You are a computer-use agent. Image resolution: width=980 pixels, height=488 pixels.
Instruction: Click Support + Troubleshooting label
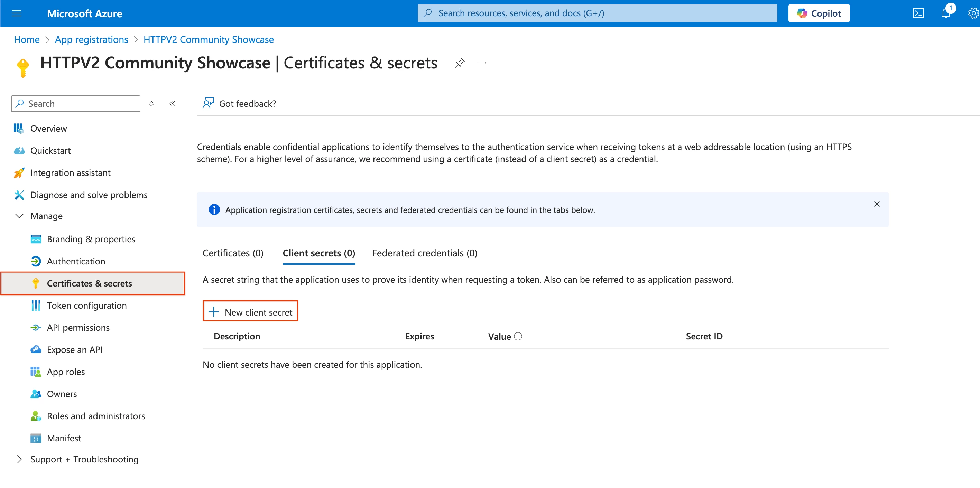point(84,459)
